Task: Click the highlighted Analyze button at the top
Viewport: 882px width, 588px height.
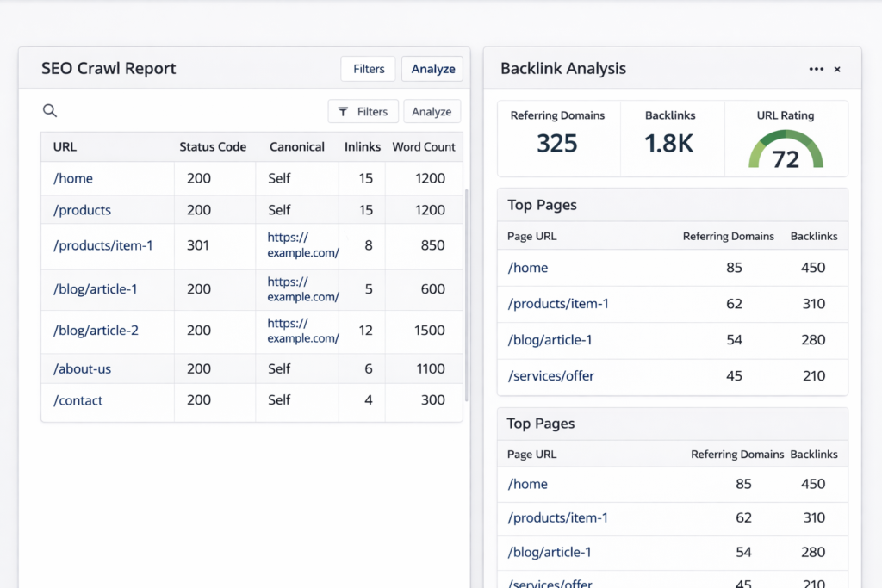Action: pos(432,68)
